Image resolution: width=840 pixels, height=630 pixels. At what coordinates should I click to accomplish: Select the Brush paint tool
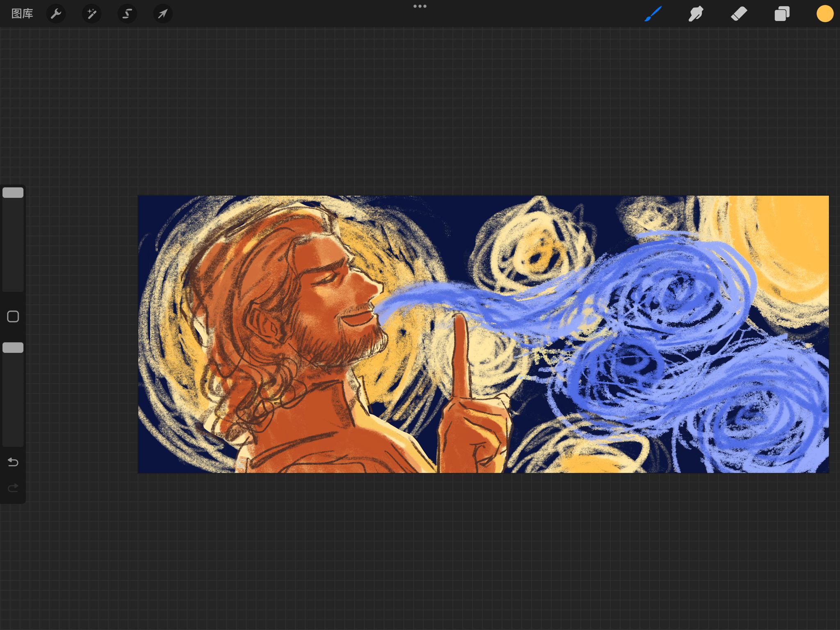[x=653, y=14]
